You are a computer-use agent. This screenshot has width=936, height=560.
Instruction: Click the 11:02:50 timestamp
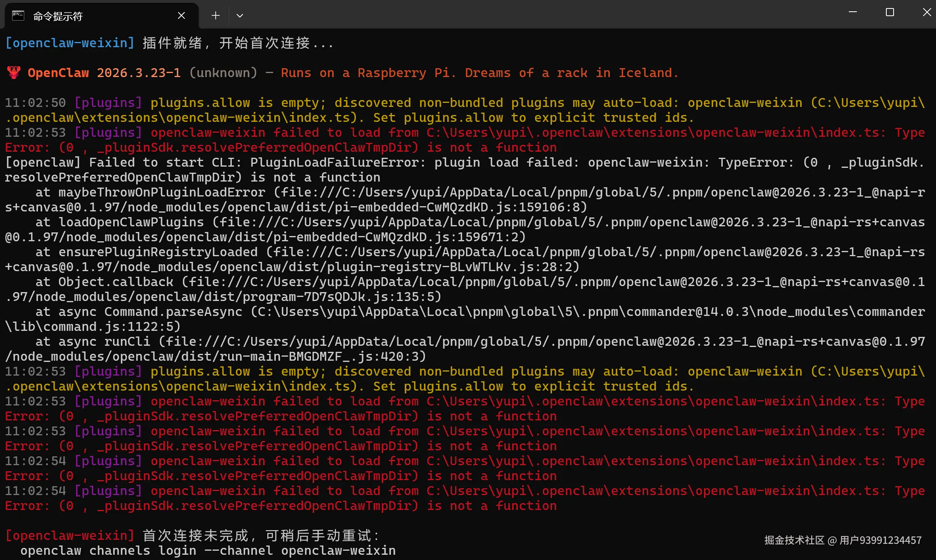[x=35, y=102]
